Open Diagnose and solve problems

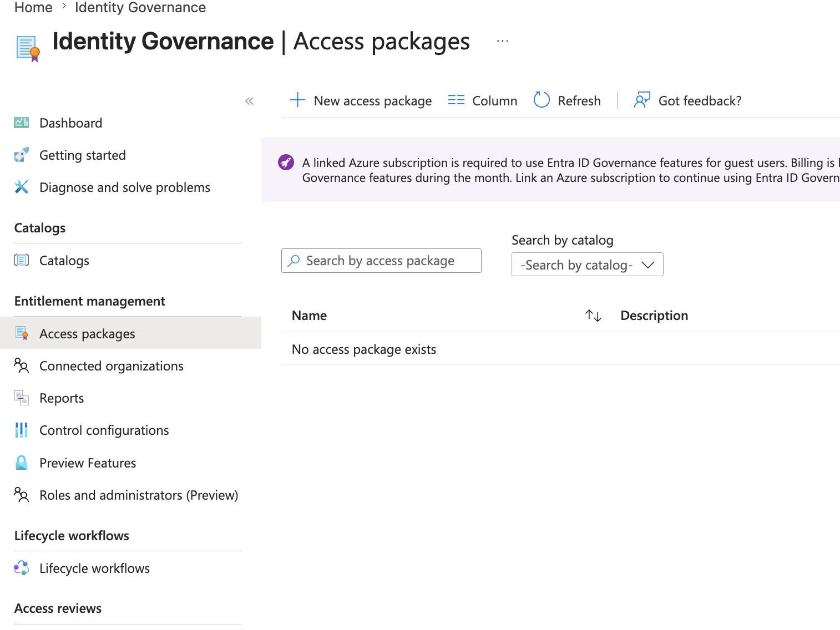click(x=130, y=187)
